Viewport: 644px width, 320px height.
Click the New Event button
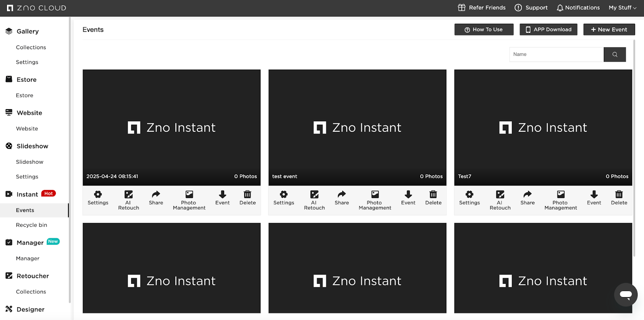click(609, 29)
